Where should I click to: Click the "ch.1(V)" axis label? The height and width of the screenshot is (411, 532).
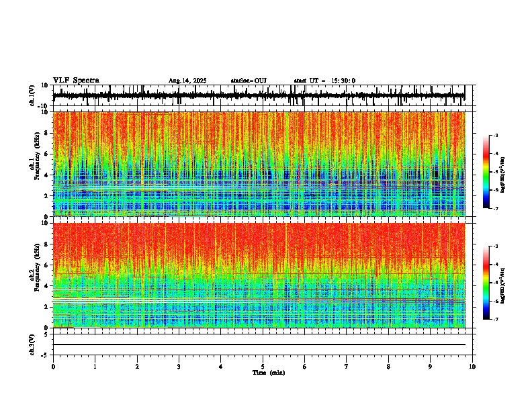pyautogui.click(x=32, y=95)
